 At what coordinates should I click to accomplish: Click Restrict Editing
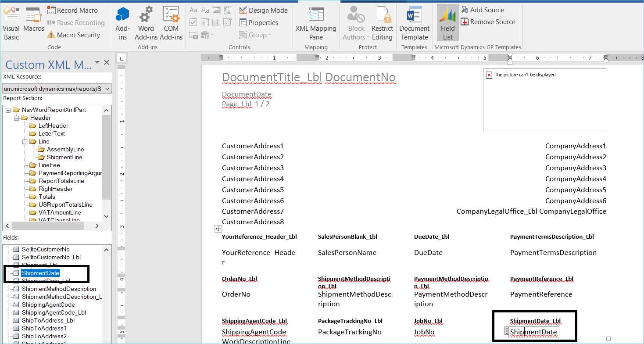coord(382,24)
